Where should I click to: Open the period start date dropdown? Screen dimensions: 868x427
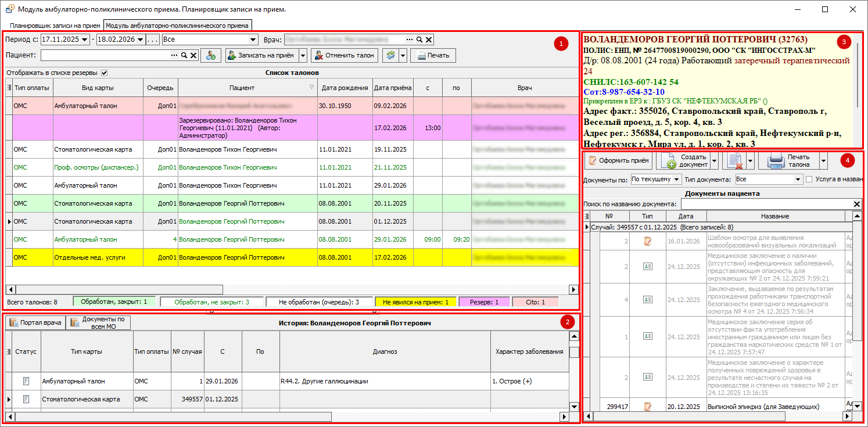pyautogui.click(x=85, y=40)
